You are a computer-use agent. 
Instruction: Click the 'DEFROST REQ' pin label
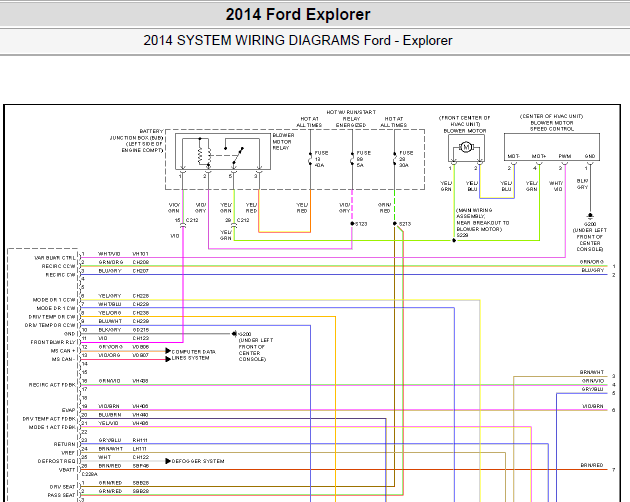tap(57, 461)
